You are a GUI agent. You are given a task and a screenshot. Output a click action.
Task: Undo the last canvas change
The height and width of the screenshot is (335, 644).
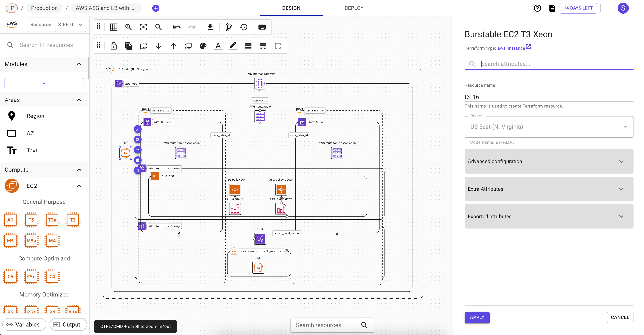177,27
